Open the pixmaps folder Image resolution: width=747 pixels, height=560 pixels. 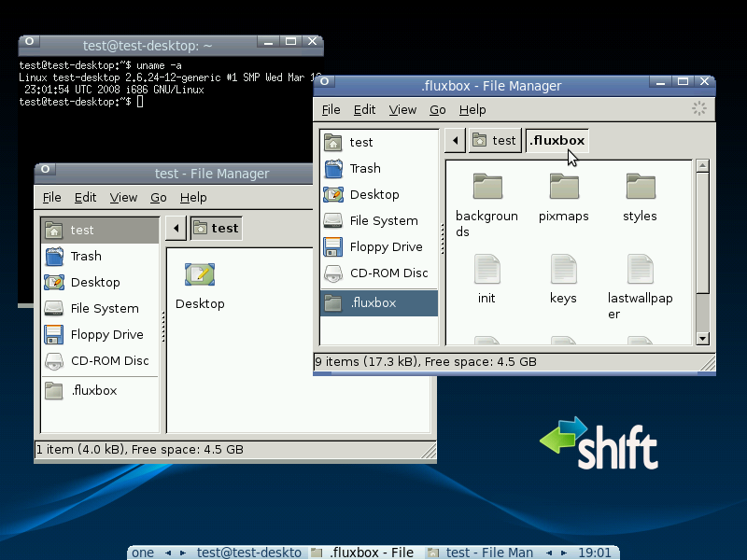(x=564, y=187)
